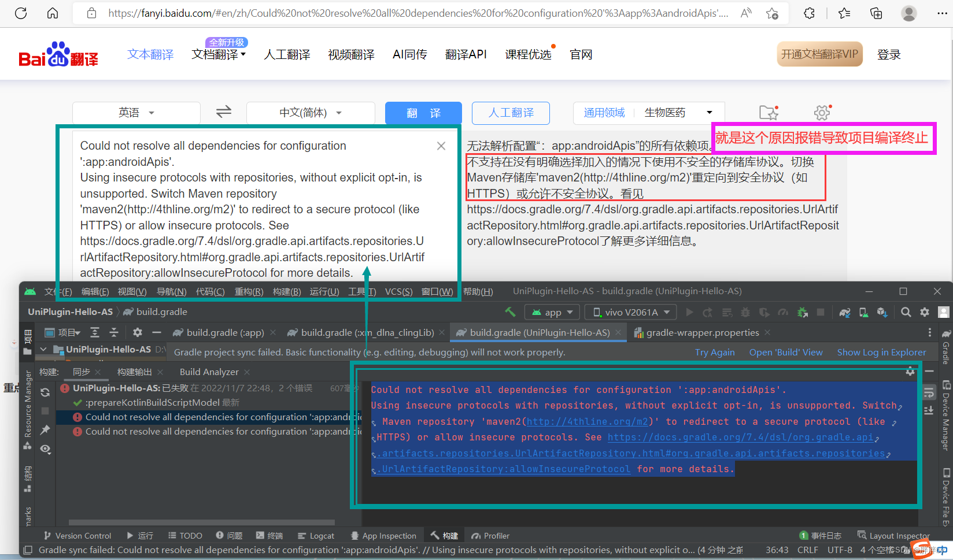Open the app run configuration dropdown

pyautogui.click(x=552, y=312)
